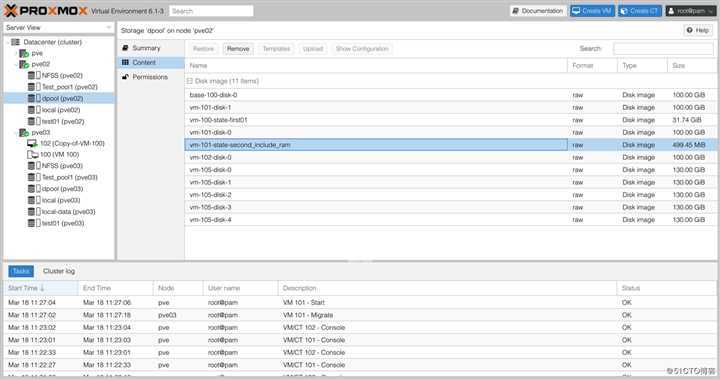Click the Create VM button
The image size is (720, 379).
tap(592, 11)
